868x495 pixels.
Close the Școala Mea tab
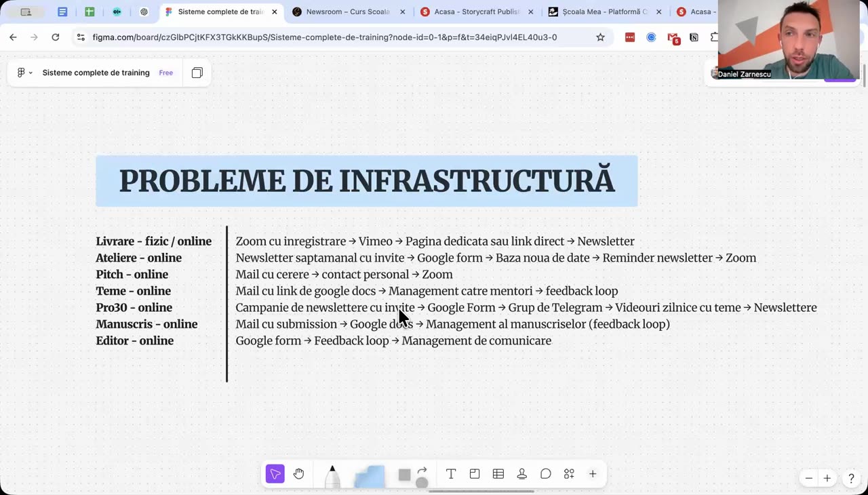pyautogui.click(x=658, y=12)
